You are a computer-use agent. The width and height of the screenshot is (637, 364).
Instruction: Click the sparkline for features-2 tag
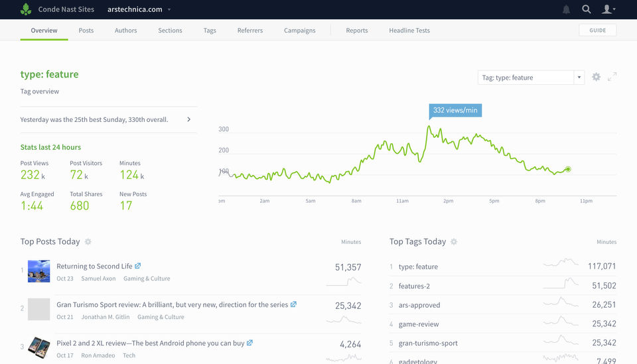click(x=561, y=283)
